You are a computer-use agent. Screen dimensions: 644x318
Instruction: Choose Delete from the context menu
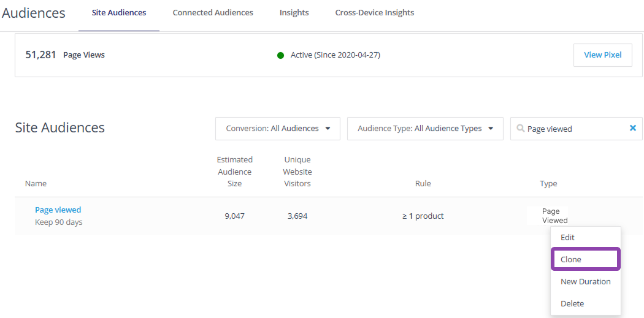pos(572,303)
